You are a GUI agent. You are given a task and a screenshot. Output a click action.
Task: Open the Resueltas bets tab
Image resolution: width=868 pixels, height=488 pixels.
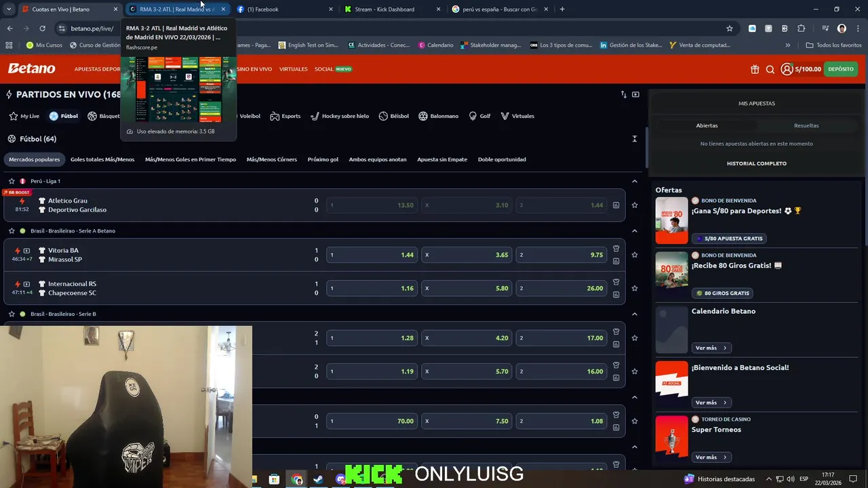[806, 125]
